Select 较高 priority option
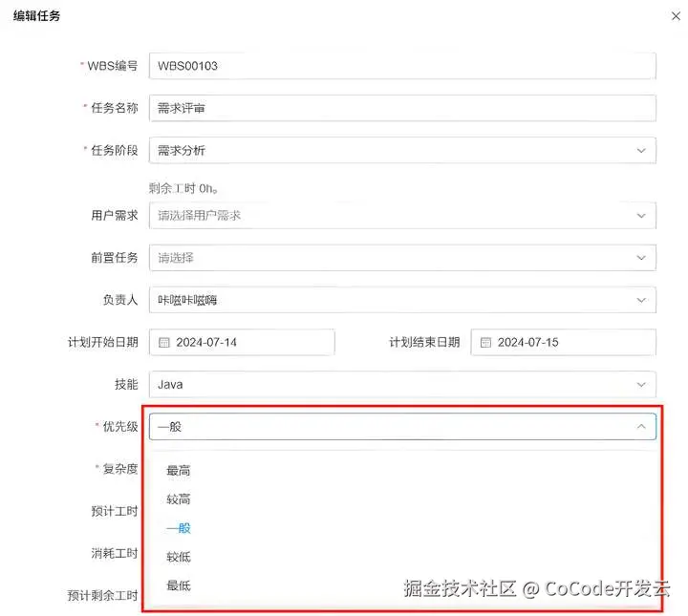Viewport: 688px width, 616px height. [x=178, y=499]
